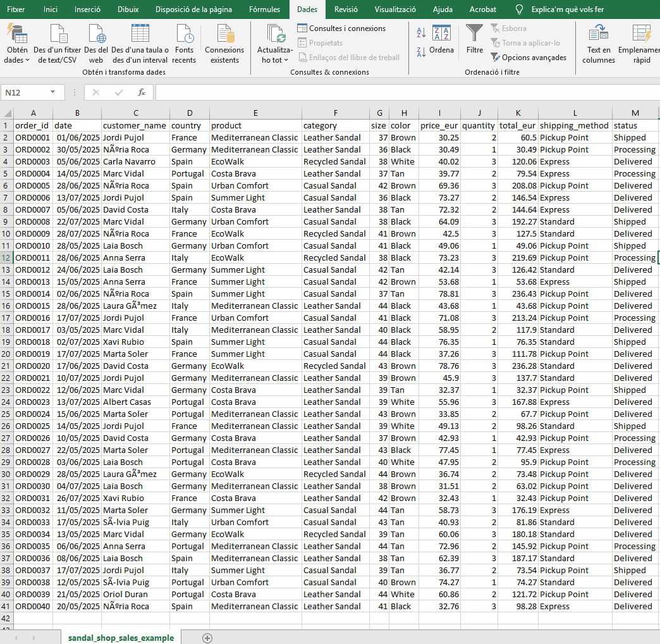Open the Revisió tab
The width and height of the screenshot is (660, 644).
point(346,9)
